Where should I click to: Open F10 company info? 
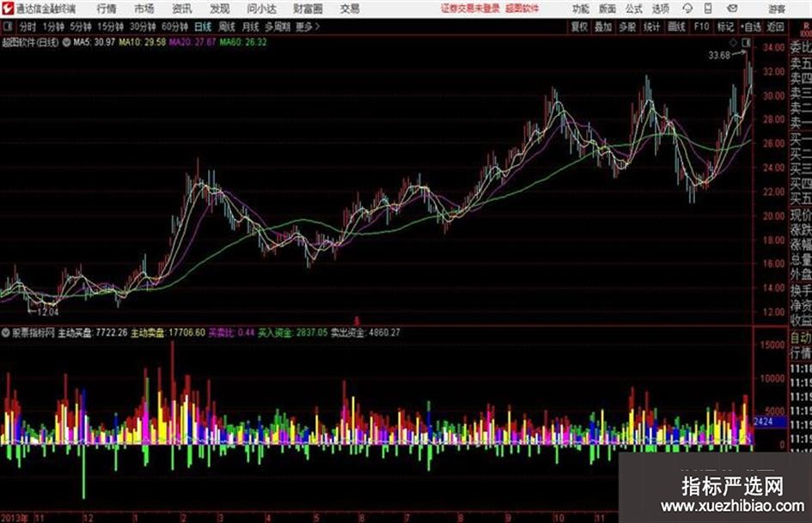tap(701, 27)
